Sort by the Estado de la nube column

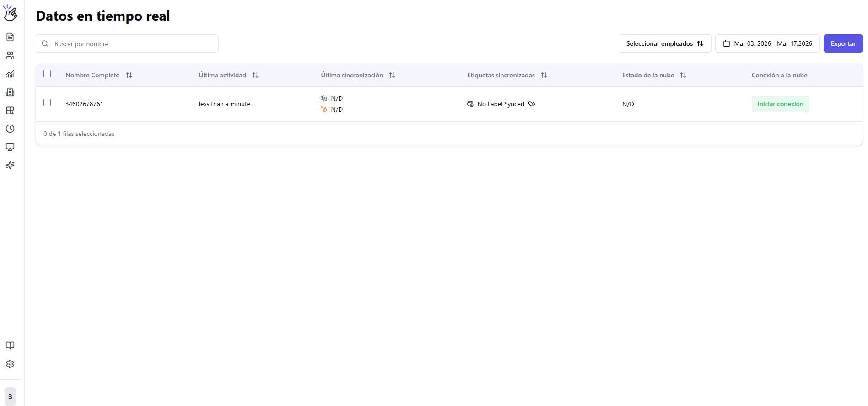pyautogui.click(x=683, y=75)
